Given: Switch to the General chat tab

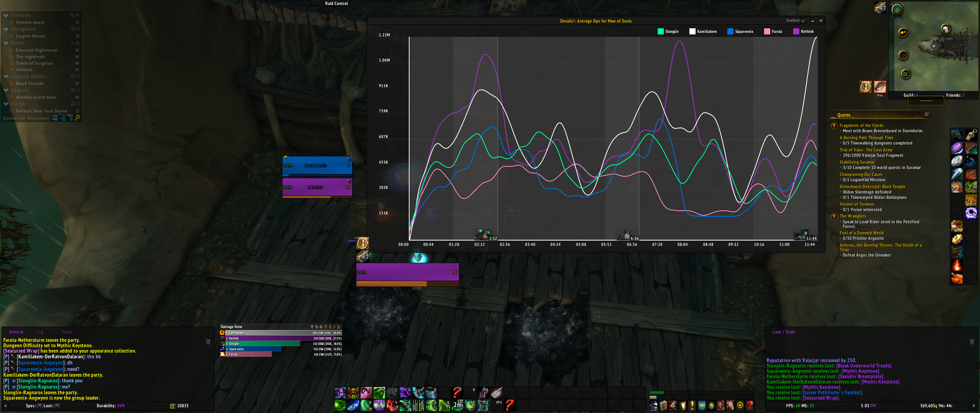Looking at the screenshot, I should click(16, 332).
